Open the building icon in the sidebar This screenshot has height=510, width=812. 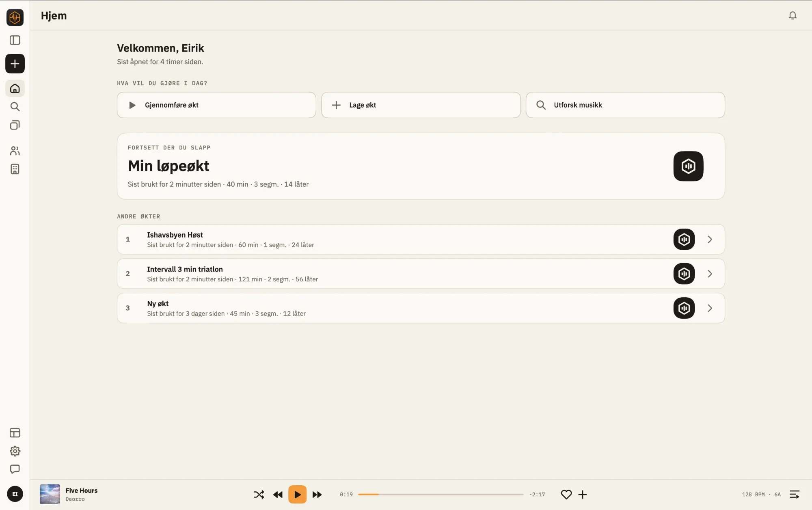pos(15,169)
